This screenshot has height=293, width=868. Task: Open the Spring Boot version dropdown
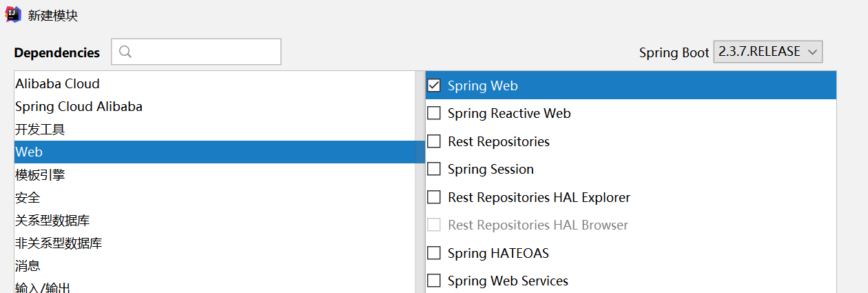(x=767, y=52)
